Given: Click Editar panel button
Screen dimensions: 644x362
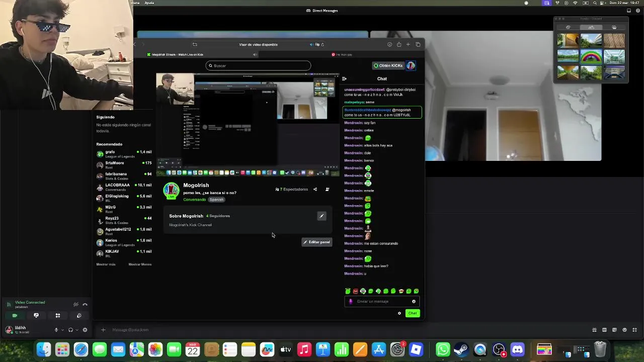Looking at the screenshot, I should click(316, 242).
